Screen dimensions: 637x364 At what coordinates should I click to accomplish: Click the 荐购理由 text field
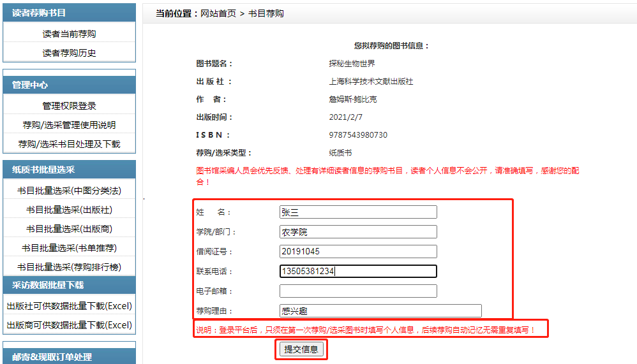pyautogui.click(x=380, y=311)
